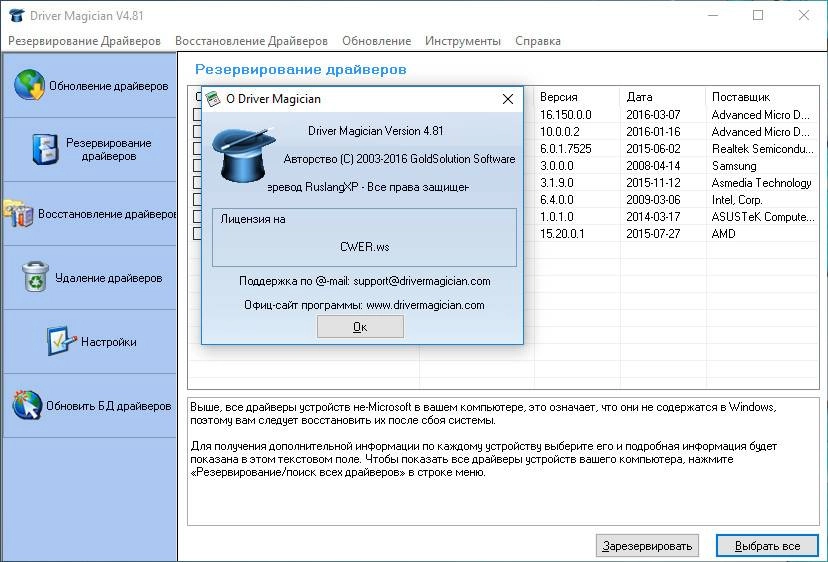Select the Восстановление драйверов folder icon
Screen dimensions: 828x562
(18, 213)
